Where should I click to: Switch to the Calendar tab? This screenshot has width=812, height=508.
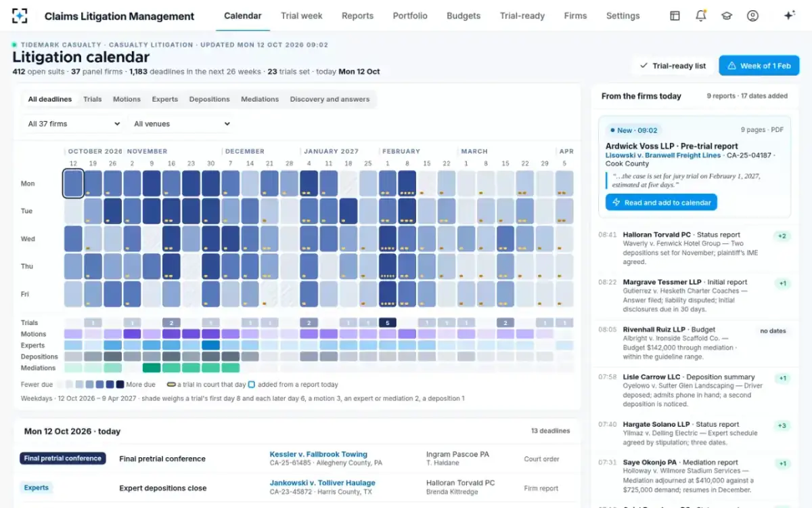pyautogui.click(x=243, y=16)
